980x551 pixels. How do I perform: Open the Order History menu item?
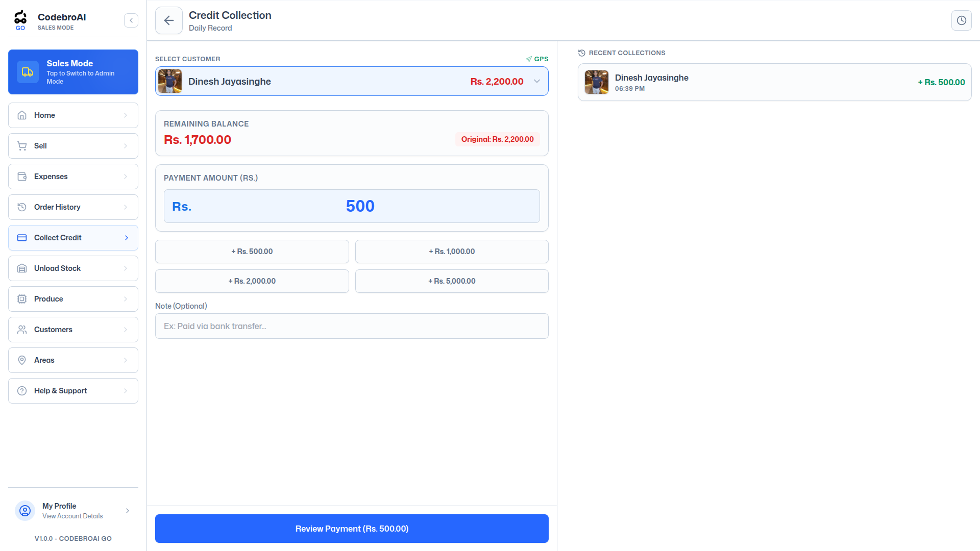pyautogui.click(x=73, y=207)
